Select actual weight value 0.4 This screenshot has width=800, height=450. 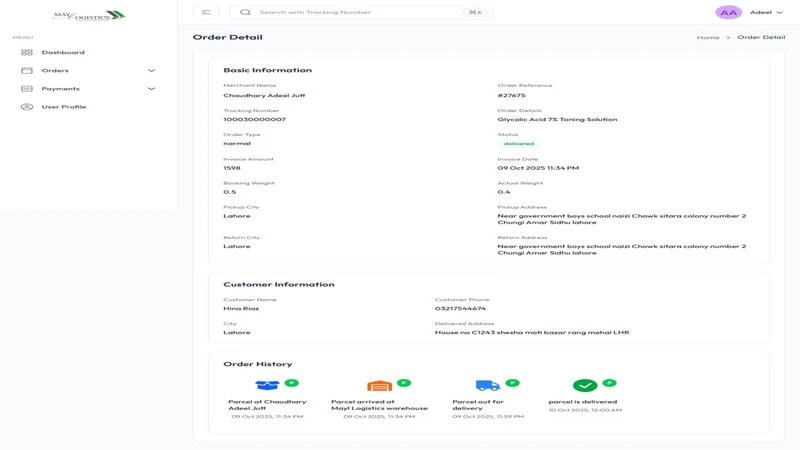click(x=504, y=192)
